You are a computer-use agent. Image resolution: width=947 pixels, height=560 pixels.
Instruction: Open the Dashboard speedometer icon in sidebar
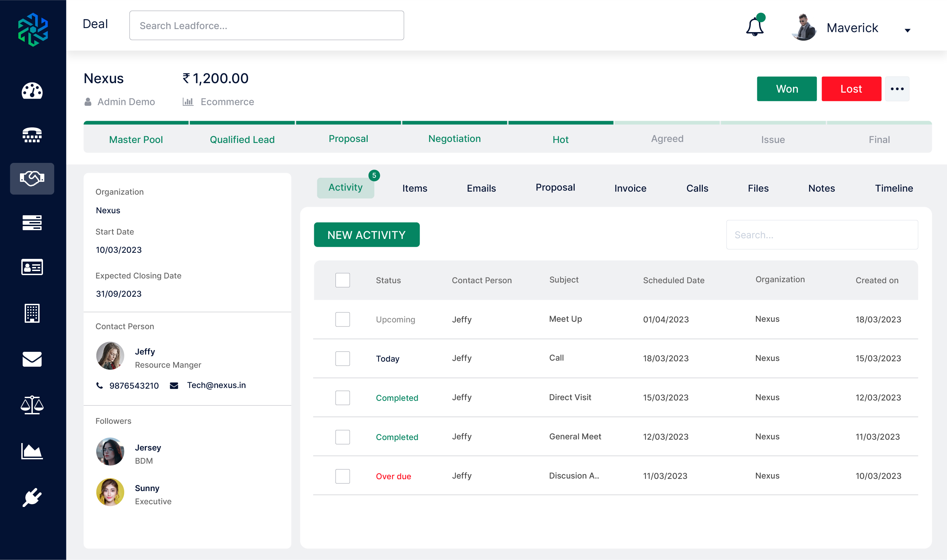(32, 91)
